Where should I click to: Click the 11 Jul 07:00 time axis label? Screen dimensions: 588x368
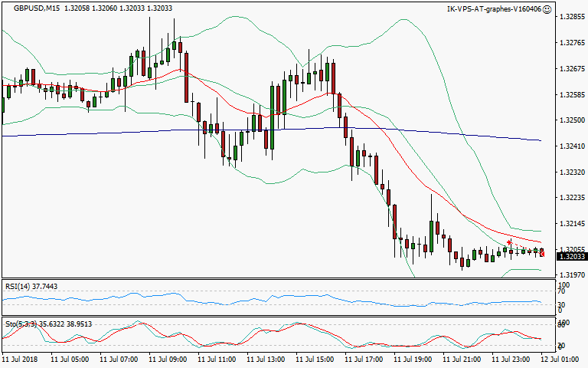(119, 360)
